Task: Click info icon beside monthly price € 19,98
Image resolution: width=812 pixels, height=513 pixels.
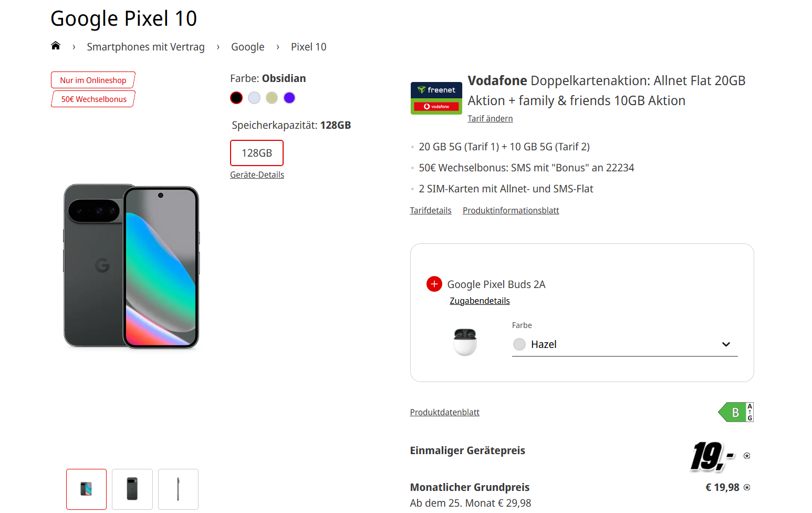Action: [747, 487]
